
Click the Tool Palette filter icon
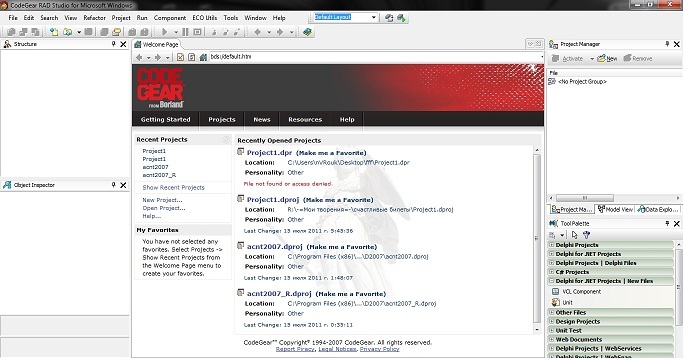click(x=587, y=235)
